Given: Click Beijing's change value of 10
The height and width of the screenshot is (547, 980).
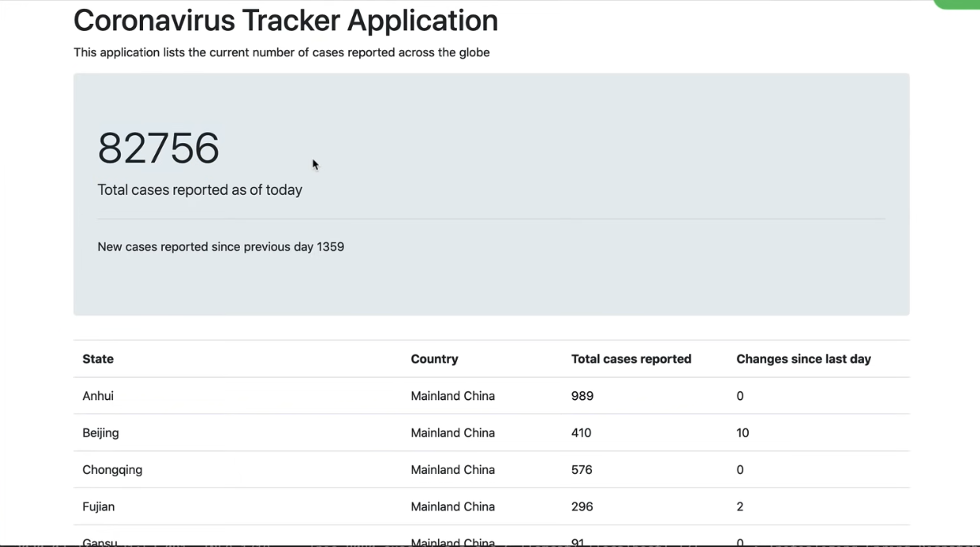Looking at the screenshot, I should 742,433.
